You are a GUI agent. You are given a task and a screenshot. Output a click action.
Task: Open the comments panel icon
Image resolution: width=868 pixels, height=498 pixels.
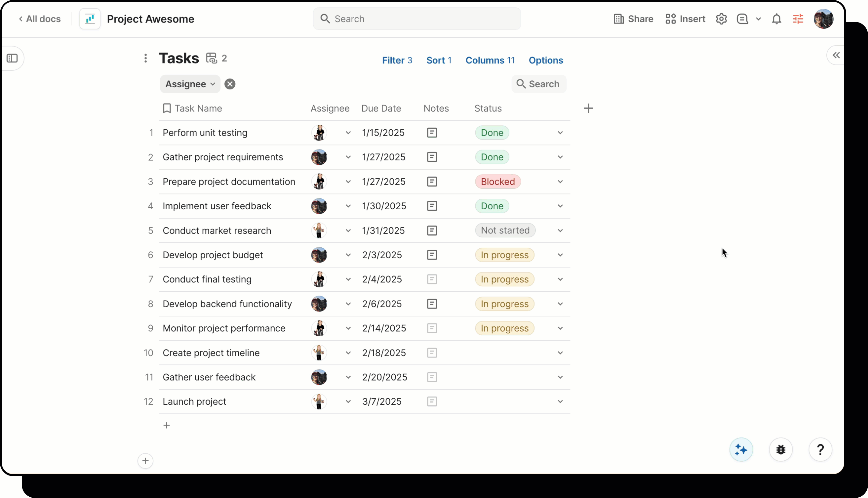tap(741, 19)
